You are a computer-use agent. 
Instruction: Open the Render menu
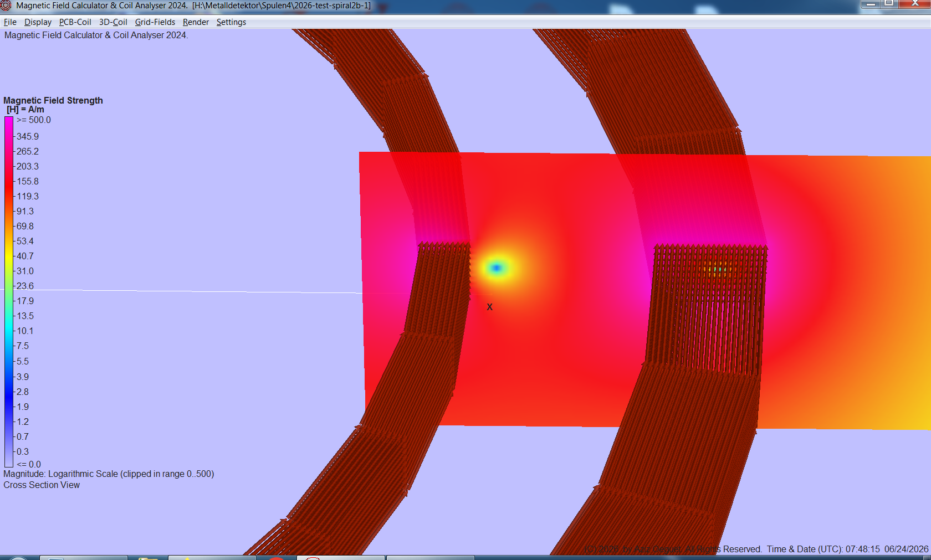196,22
